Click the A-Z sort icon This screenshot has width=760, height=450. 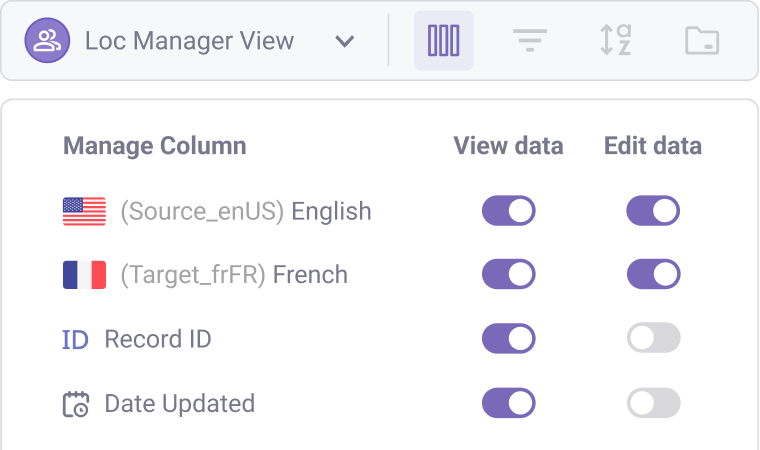(616, 40)
